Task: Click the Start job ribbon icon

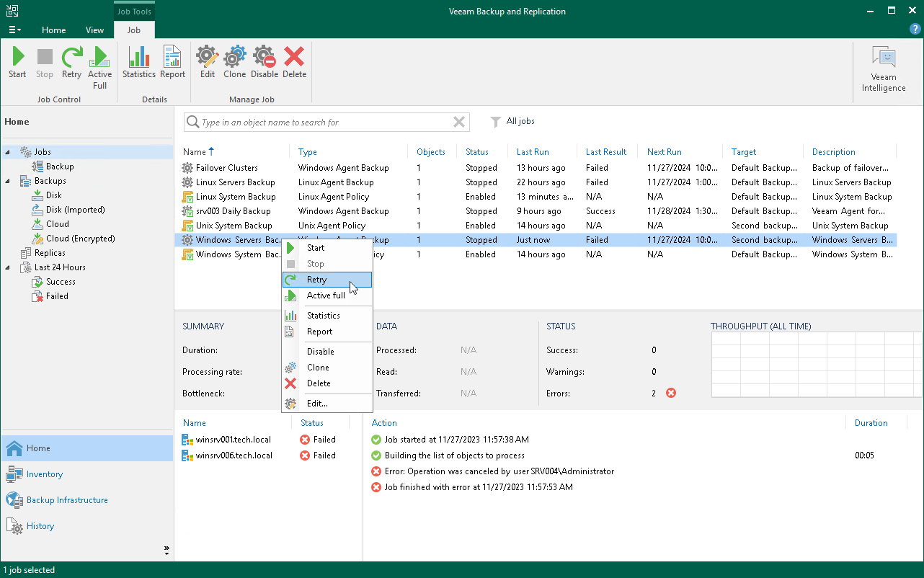Action: pyautogui.click(x=17, y=63)
